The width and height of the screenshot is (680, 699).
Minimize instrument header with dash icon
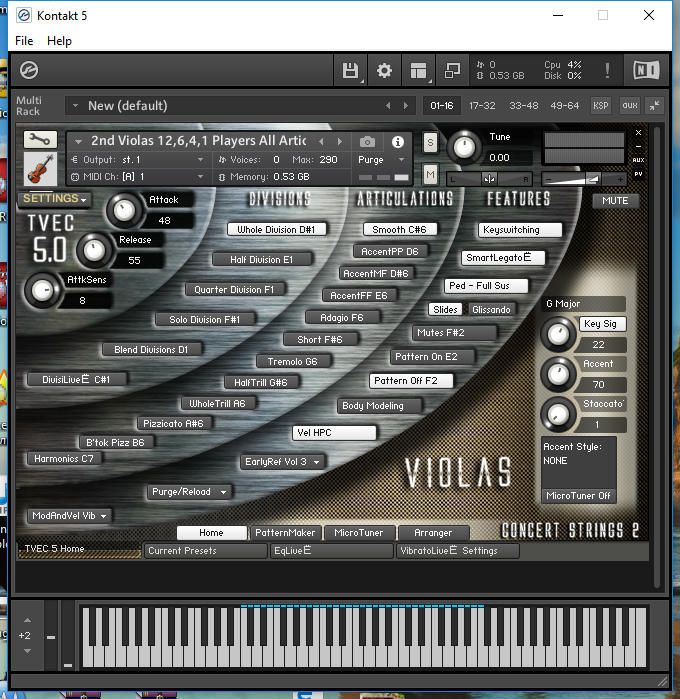pos(638,146)
